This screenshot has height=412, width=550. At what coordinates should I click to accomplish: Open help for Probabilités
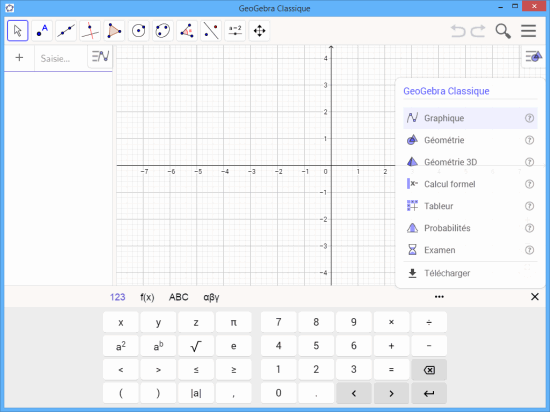pyautogui.click(x=529, y=228)
